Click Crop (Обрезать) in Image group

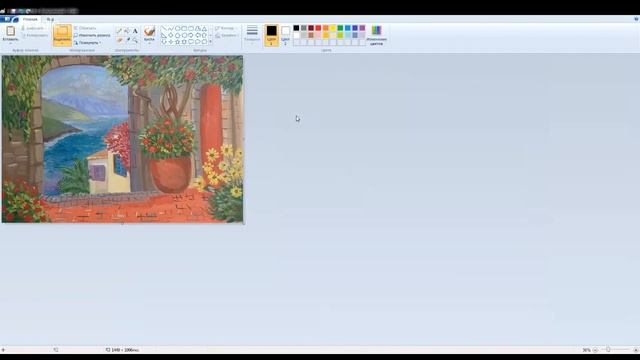click(x=85, y=28)
